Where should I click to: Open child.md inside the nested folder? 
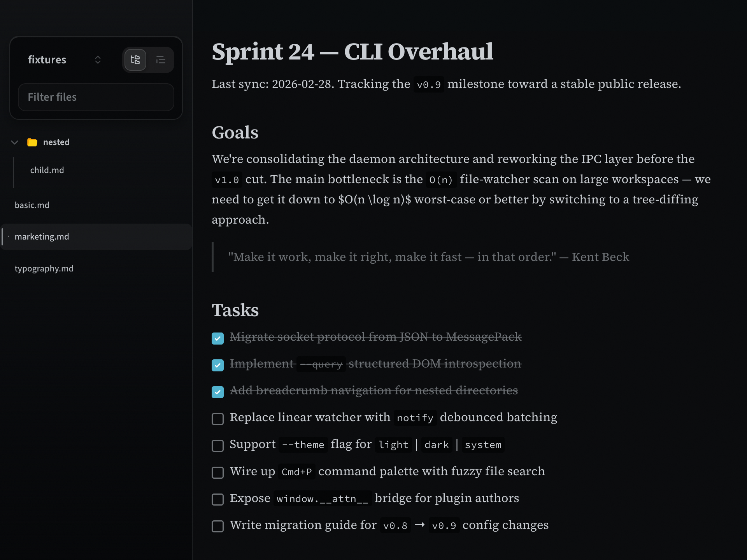(x=47, y=170)
